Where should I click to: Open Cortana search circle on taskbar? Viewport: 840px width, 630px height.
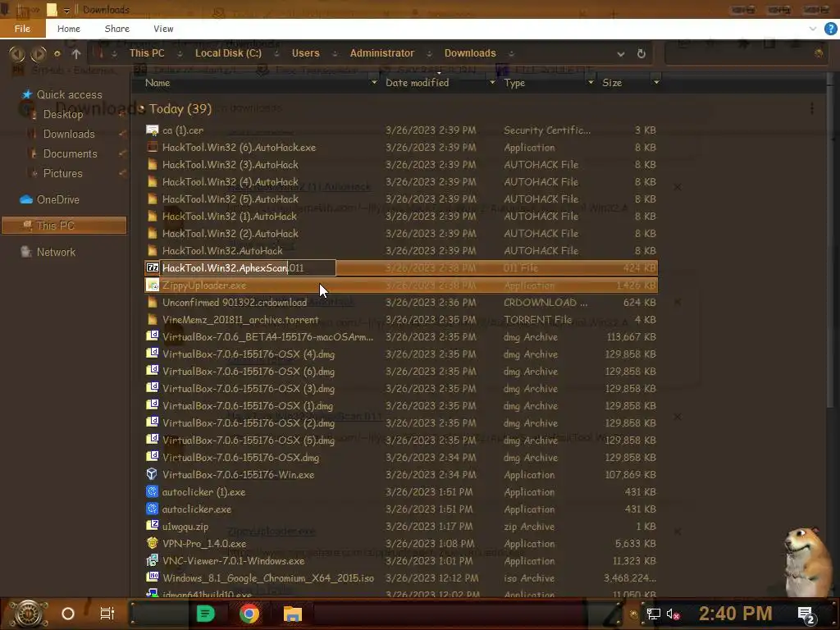pos(68,614)
